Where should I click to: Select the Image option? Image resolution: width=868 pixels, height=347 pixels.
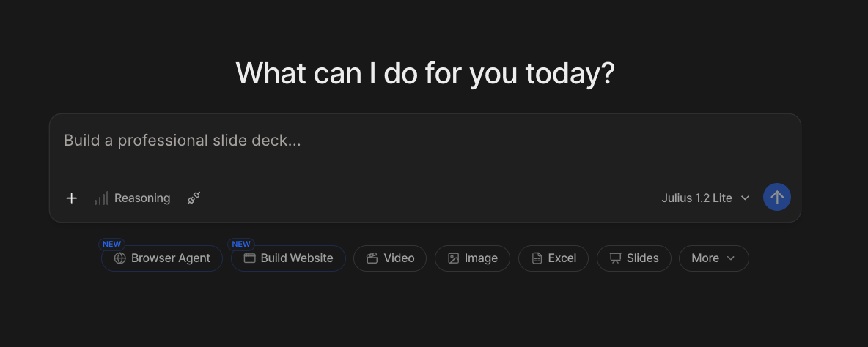[472, 258]
